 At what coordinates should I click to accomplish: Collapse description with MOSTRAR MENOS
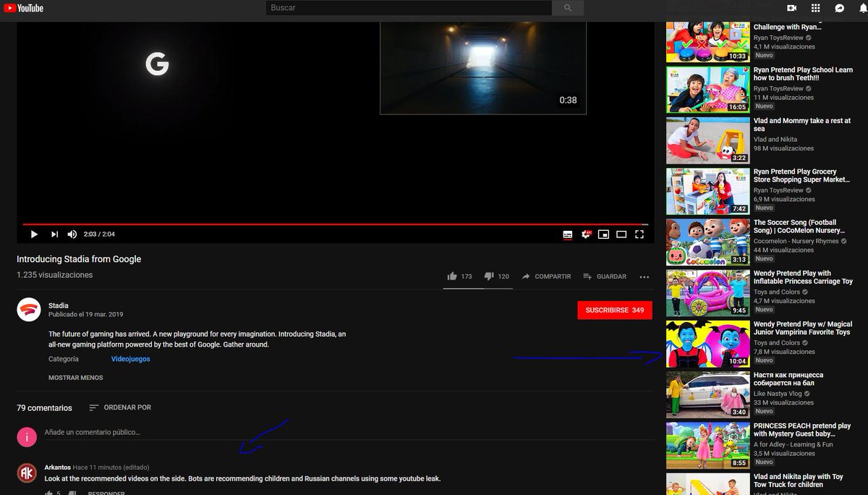pyautogui.click(x=76, y=378)
